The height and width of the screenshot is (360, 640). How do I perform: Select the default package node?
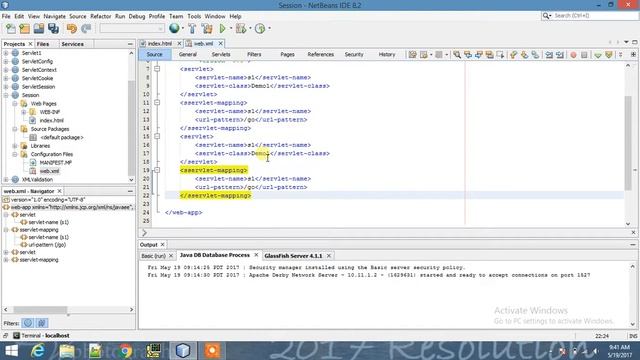pos(62,138)
